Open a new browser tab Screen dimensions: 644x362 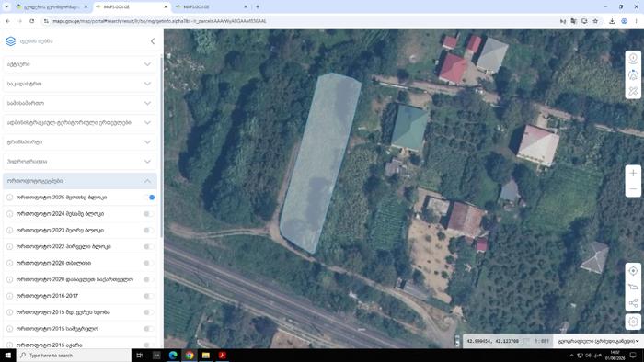point(258,6)
